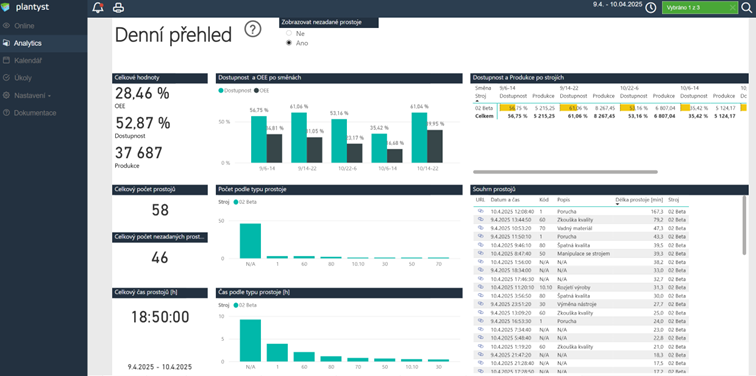This screenshot has height=376, width=756.
Task: Select the Ne radio button
Action: [289, 33]
